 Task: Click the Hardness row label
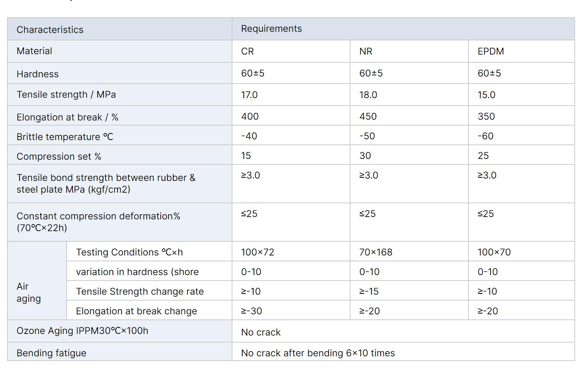[38, 74]
